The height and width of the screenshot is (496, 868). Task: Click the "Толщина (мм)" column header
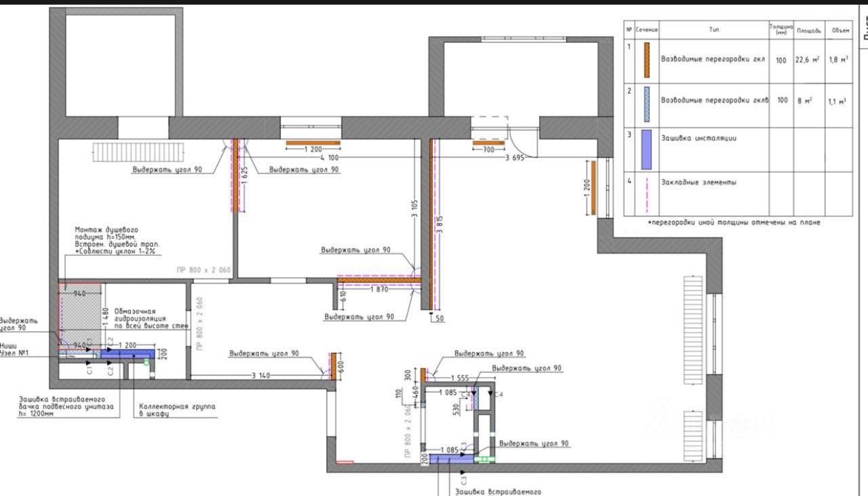781,28
